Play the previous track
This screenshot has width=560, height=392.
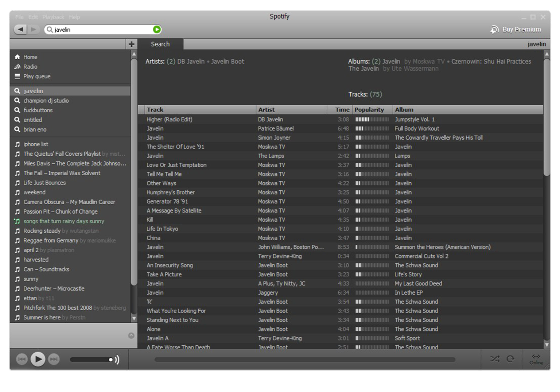22,360
